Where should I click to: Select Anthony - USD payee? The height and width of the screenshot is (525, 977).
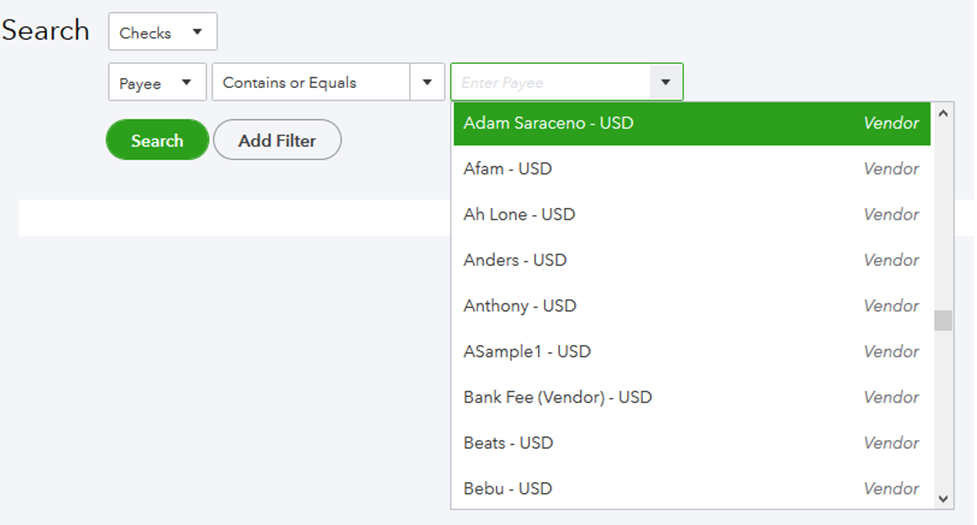(692, 306)
